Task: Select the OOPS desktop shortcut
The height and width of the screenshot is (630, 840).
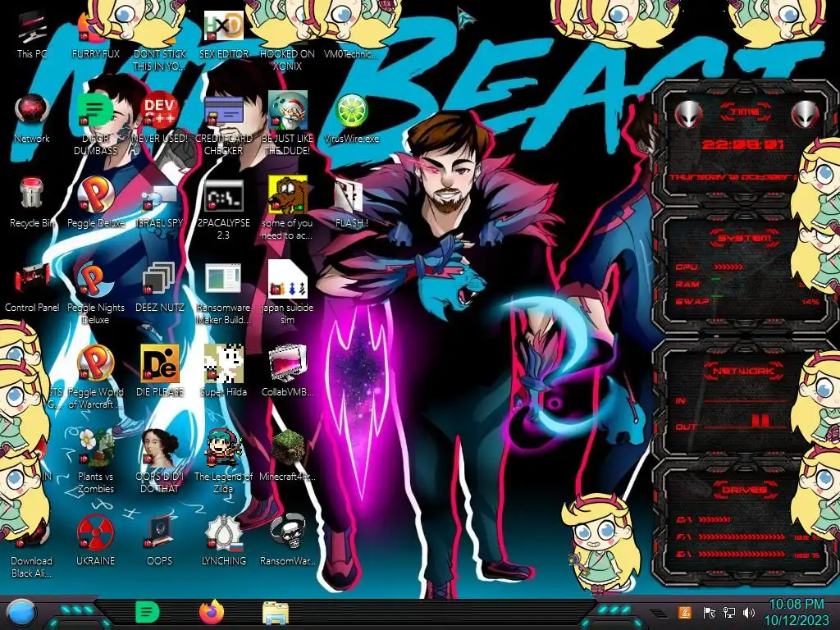Action: coord(160,541)
